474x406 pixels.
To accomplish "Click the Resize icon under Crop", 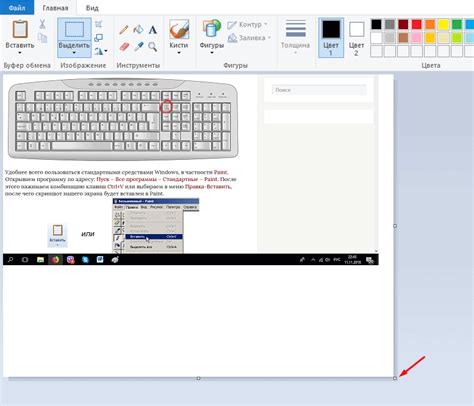I will [98, 38].
